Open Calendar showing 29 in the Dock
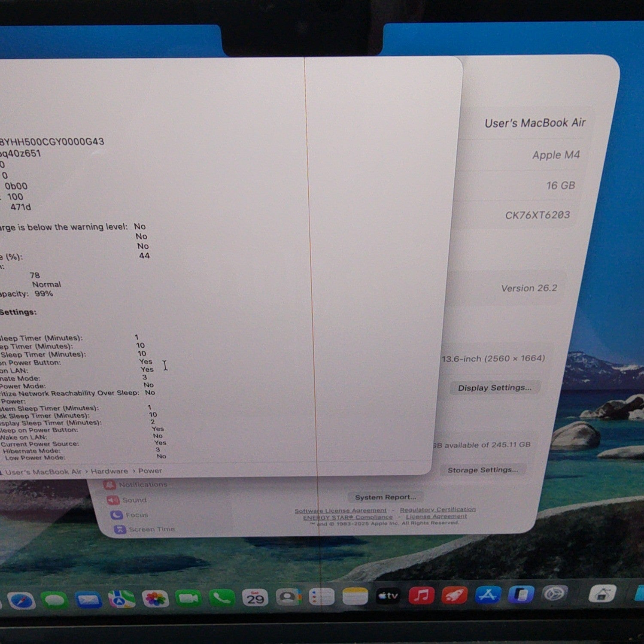 click(x=255, y=598)
